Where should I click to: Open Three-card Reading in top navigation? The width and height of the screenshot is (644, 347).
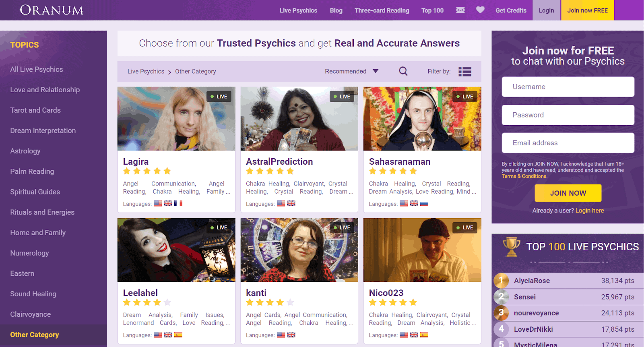click(x=382, y=10)
